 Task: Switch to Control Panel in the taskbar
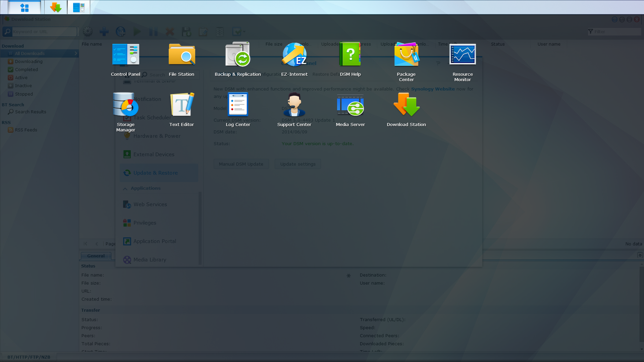pos(79,7)
